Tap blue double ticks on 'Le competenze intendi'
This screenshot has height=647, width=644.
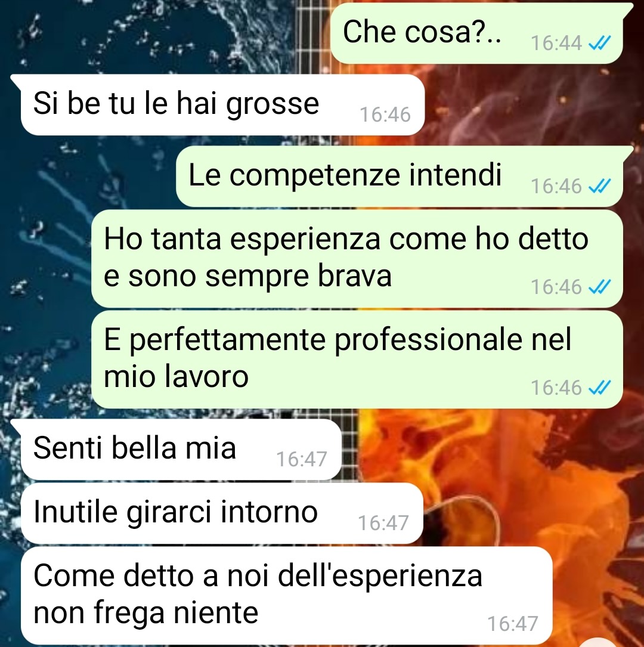click(599, 186)
